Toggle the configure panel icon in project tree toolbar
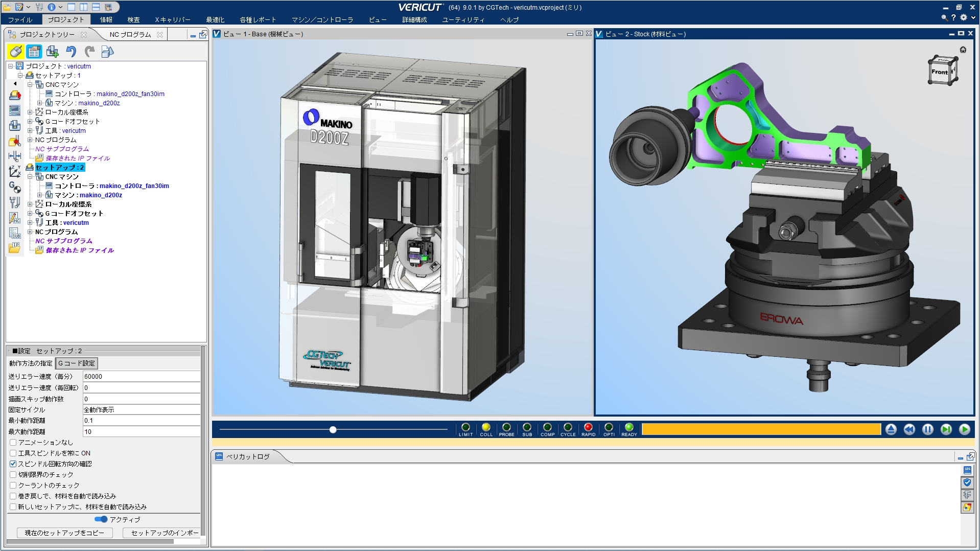This screenshot has width=980, height=551. (34, 52)
